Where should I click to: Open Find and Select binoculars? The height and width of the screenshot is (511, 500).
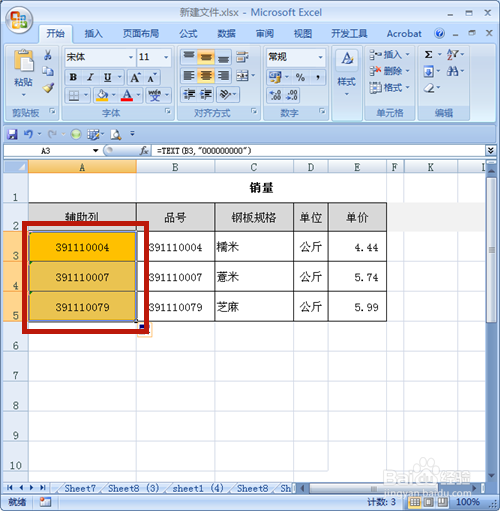[x=452, y=71]
